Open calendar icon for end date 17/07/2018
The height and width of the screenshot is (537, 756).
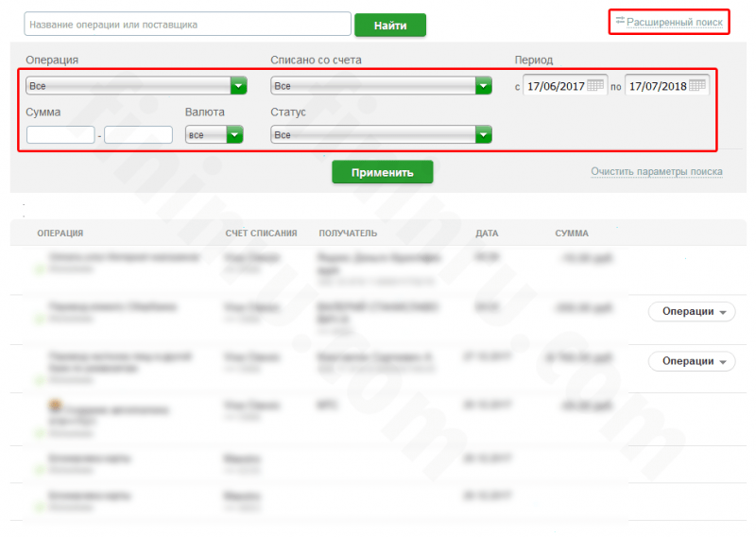point(697,85)
